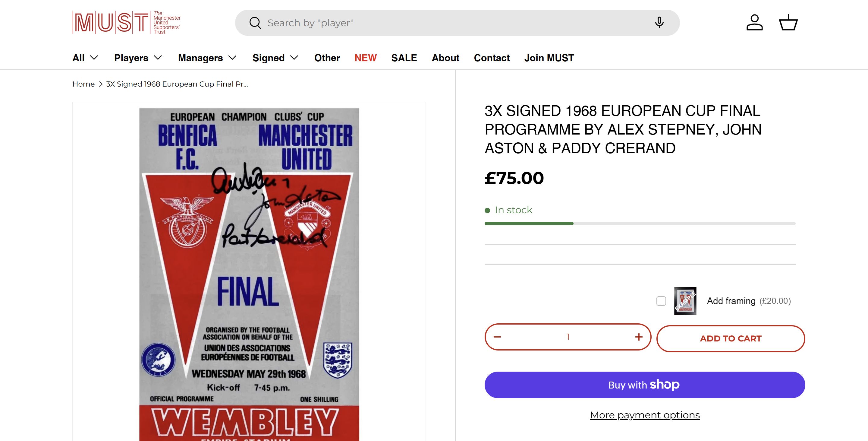Activate voice search microphone icon
The height and width of the screenshot is (441, 868).
(x=659, y=23)
